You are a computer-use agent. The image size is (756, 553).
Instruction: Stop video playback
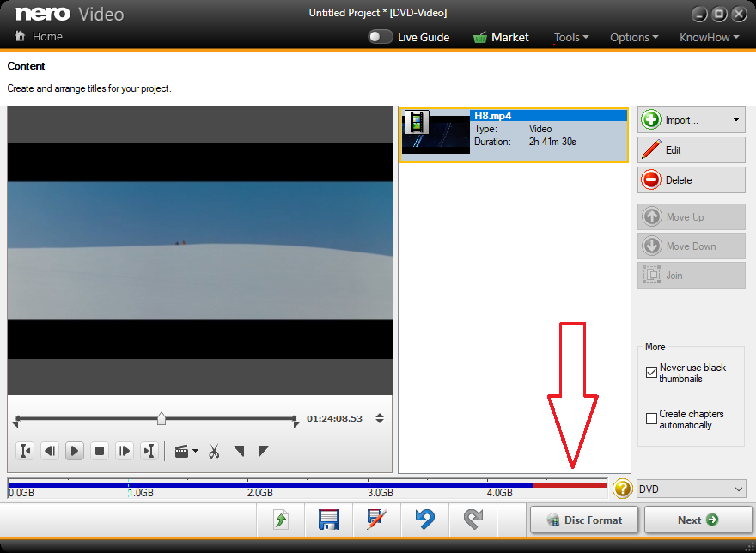[x=100, y=451]
